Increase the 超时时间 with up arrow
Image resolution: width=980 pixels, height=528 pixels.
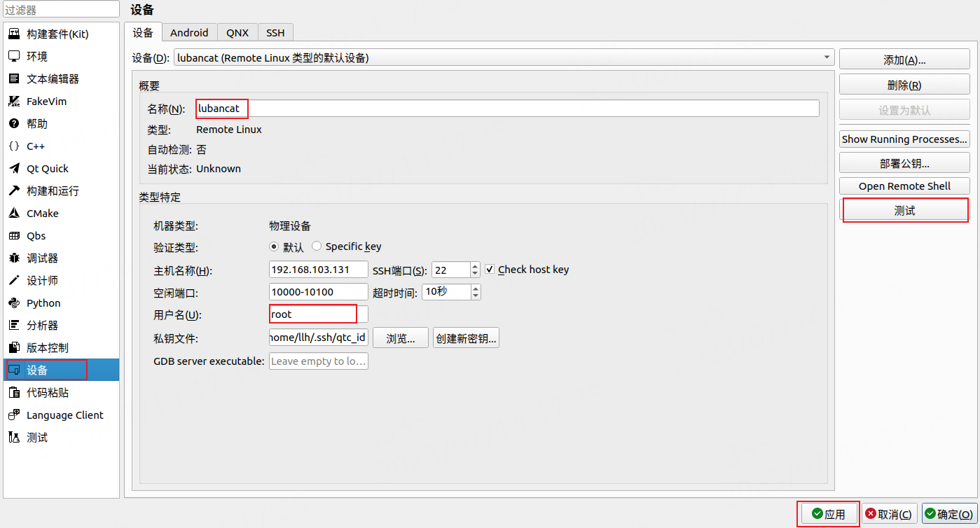point(476,288)
